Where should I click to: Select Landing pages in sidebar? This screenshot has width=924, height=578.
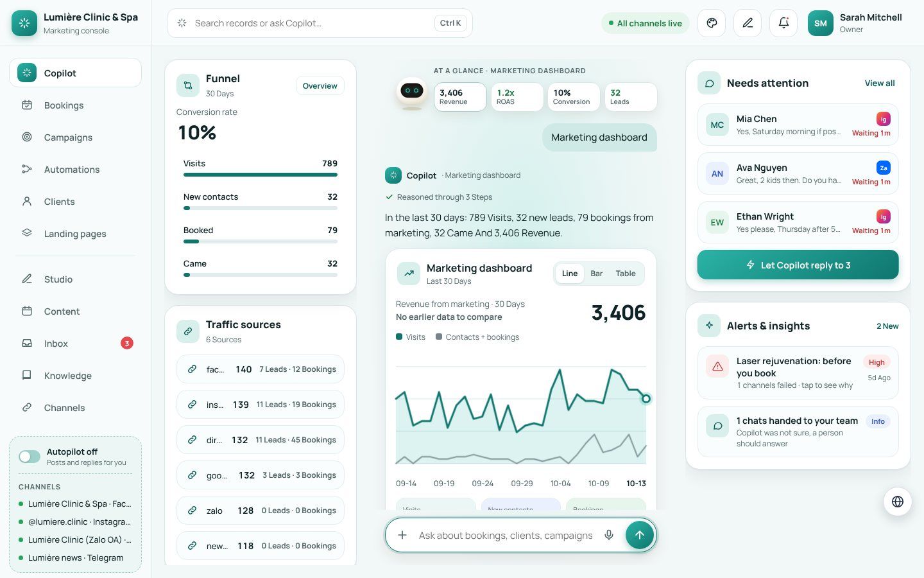[x=75, y=234]
